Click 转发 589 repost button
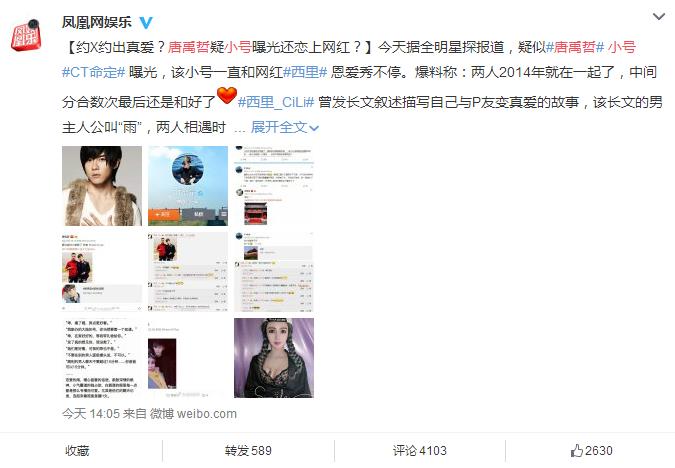675x468 pixels. point(248,451)
